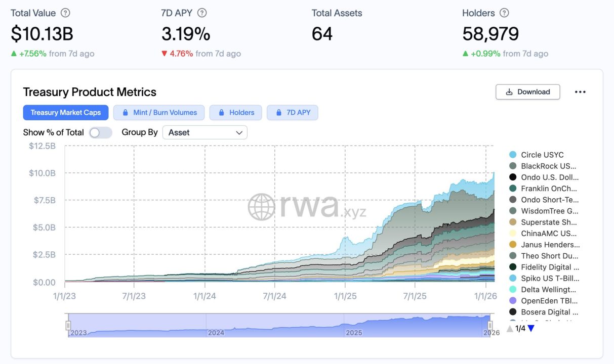
Task: Click the left handle of the timeline range selector
Action: [68, 325]
